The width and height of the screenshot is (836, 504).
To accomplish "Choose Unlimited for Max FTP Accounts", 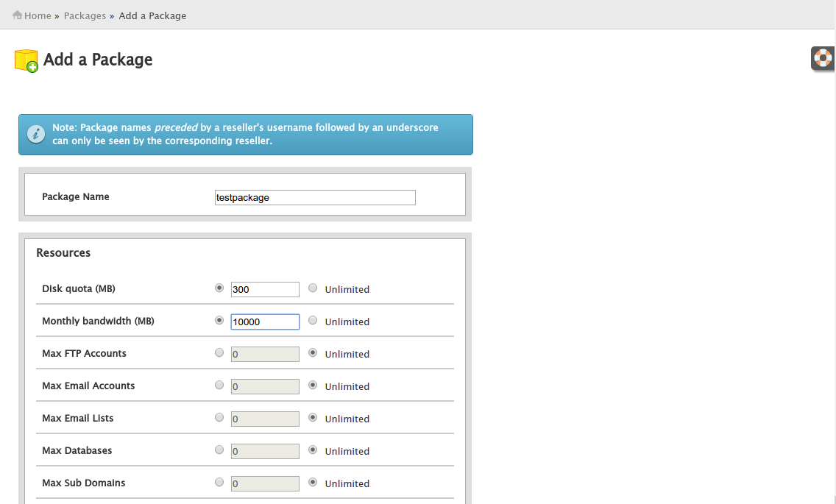I will pos(313,353).
